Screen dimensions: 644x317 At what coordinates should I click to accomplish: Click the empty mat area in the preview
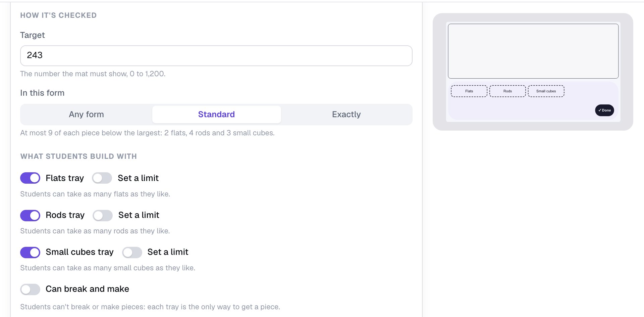(533, 51)
